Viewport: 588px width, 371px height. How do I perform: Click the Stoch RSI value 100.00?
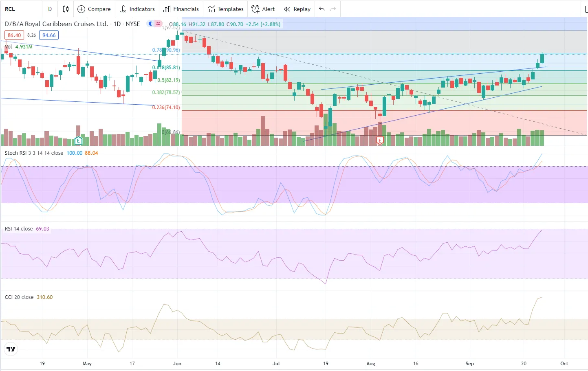click(75, 153)
